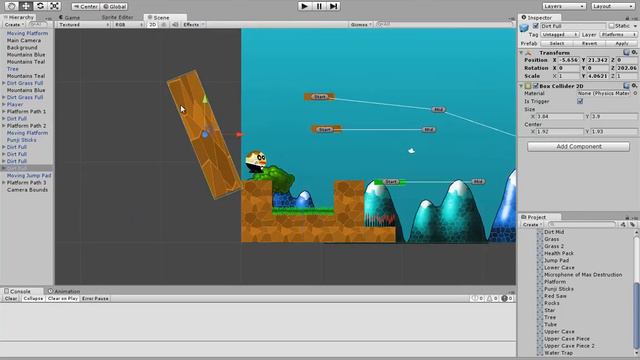The height and width of the screenshot is (360, 640).
Task: Toggle scene audio speaker icon
Action: (175, 24)
